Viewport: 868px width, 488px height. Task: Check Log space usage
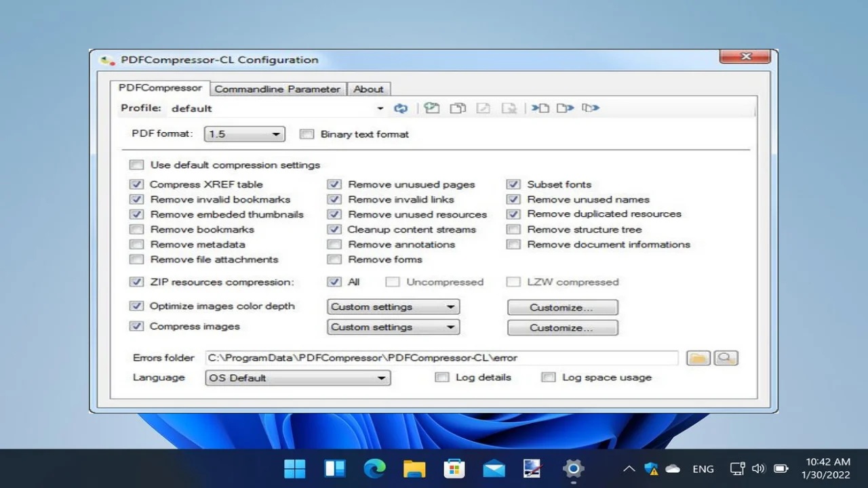tap(549, 378)
